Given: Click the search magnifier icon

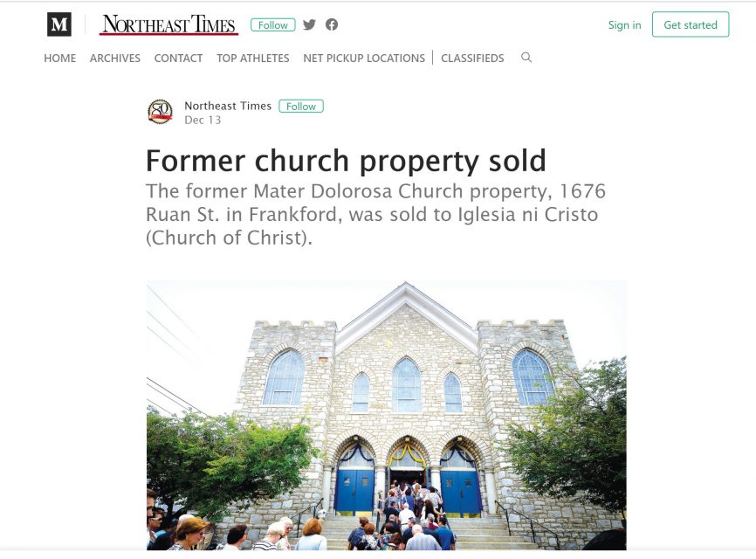Looking at the screenshot, I should [526, 58].
